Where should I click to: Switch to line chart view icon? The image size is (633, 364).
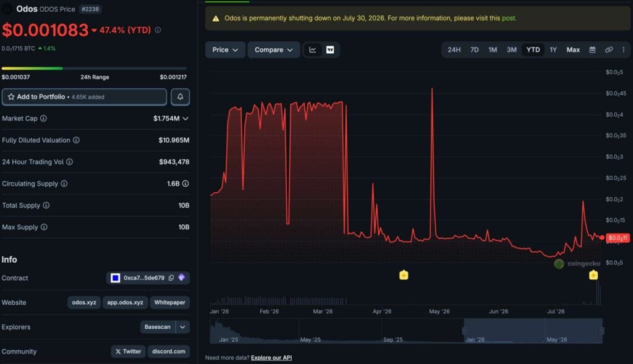click(x=312, y=49)
